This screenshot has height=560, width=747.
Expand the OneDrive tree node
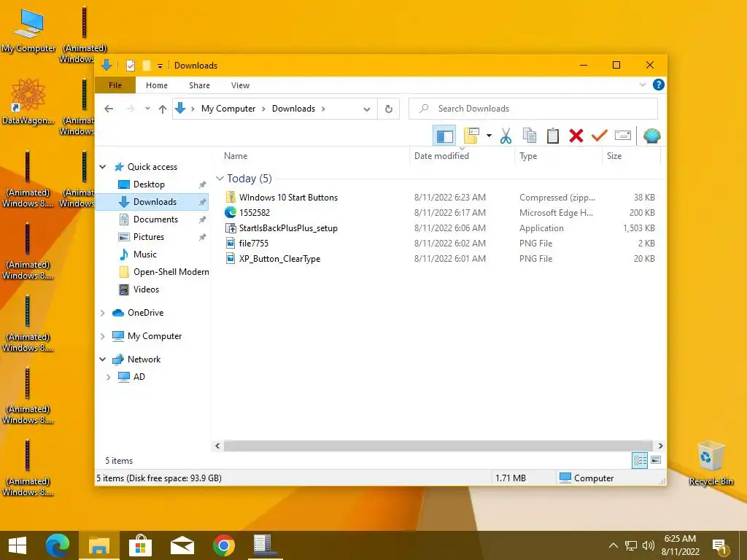tap(102, 313)
